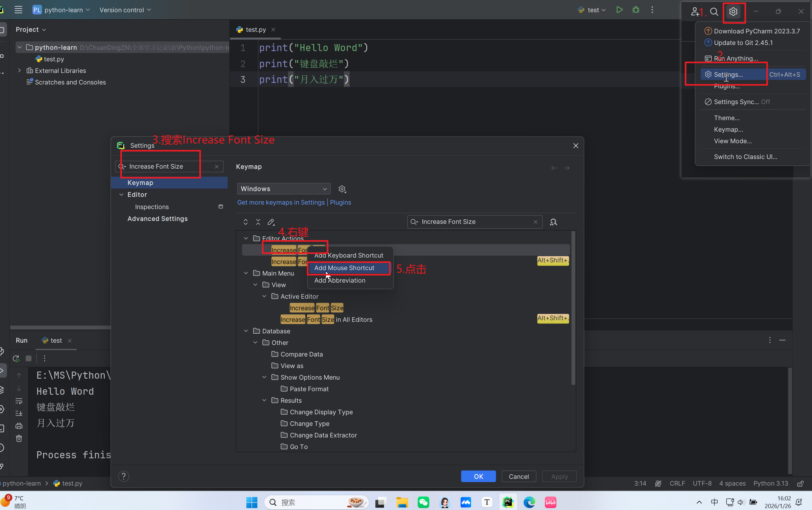
Task: Toggle read-only lock in status bar
Action: coord(800,483)
